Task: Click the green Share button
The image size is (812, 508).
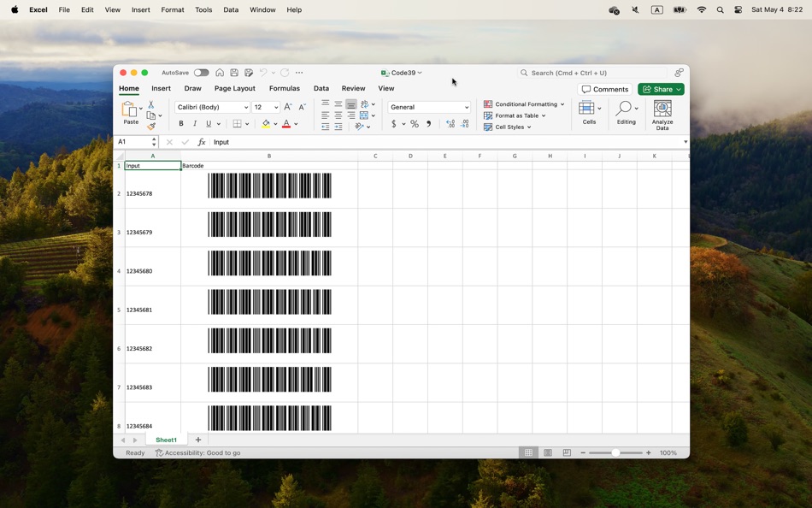Action: click(661, 89)
